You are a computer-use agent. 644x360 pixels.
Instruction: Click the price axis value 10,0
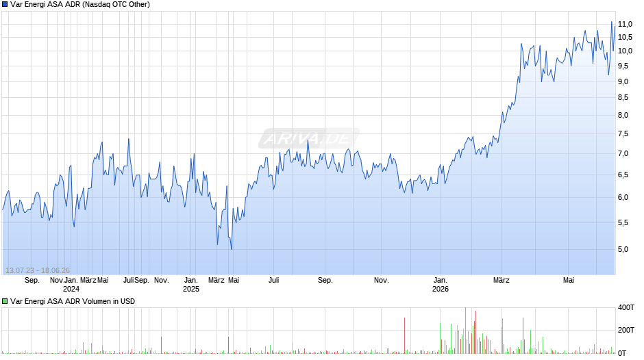(x=625, y=51)
